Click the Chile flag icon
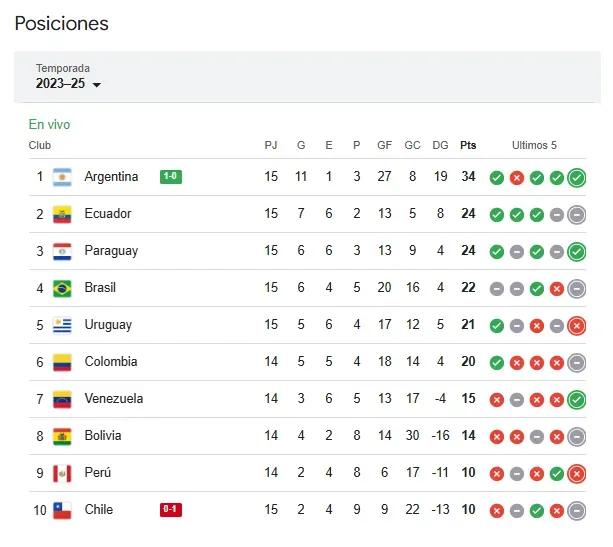Image resolution: width=613 pixels, height=547 pixels. (x=62, y=510)
